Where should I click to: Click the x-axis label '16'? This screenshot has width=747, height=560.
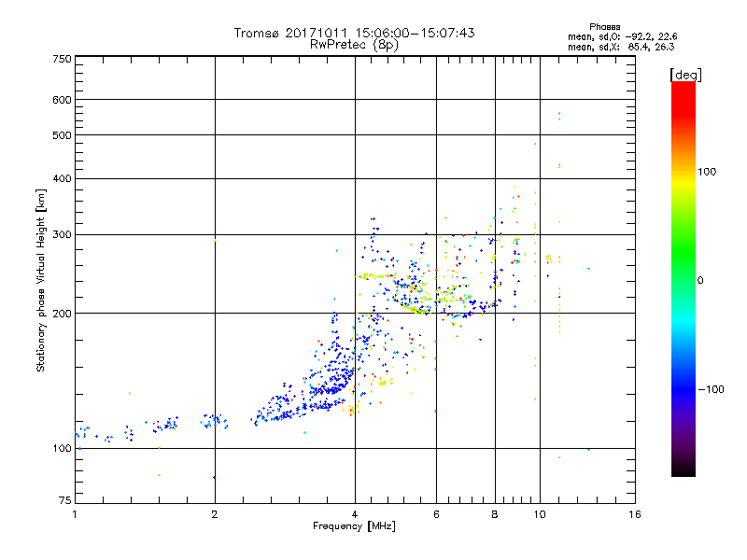point(635,514)
